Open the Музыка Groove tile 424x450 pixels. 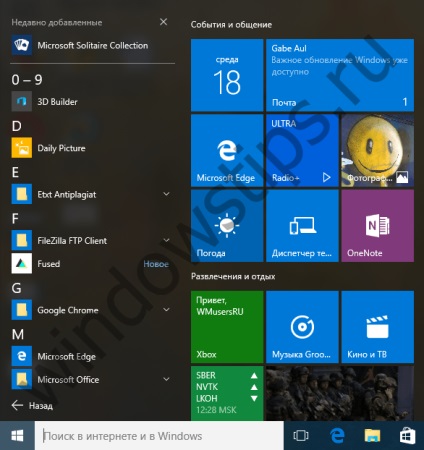tap(302, 327)
